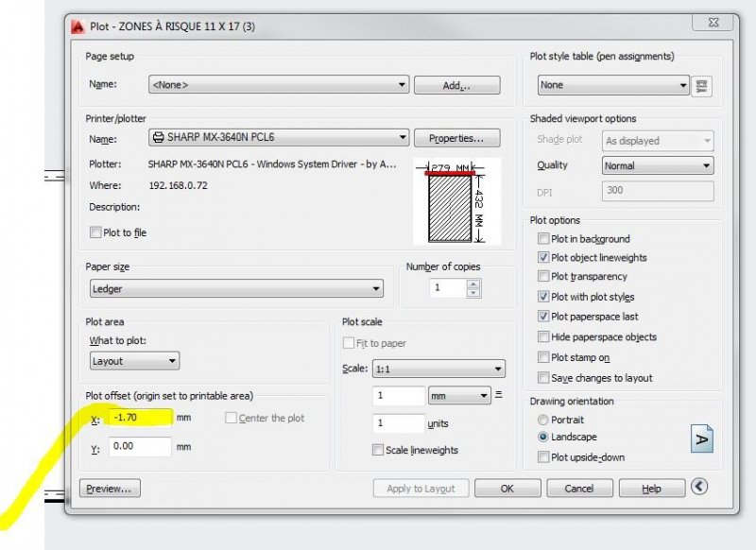This screenshot has width=756, height=550.
Task: Click the Number of copies field
Action: click(x=448, y=288)
